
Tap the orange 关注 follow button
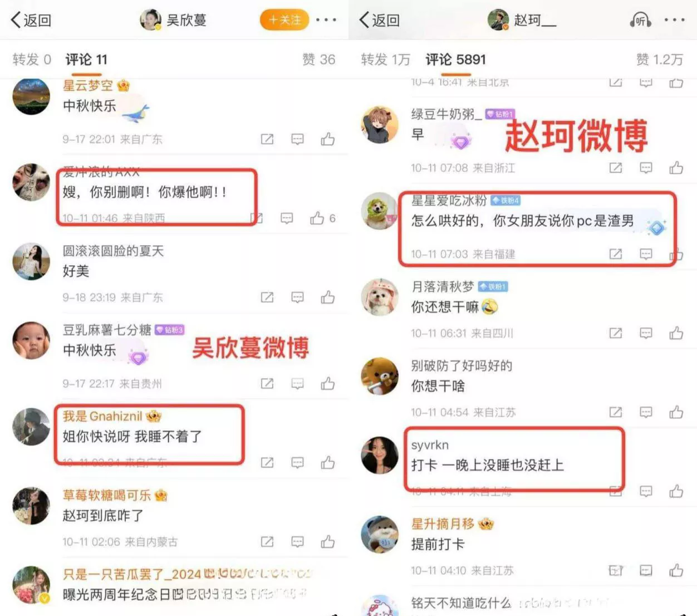pyautogui.click(x=284, y=20)
